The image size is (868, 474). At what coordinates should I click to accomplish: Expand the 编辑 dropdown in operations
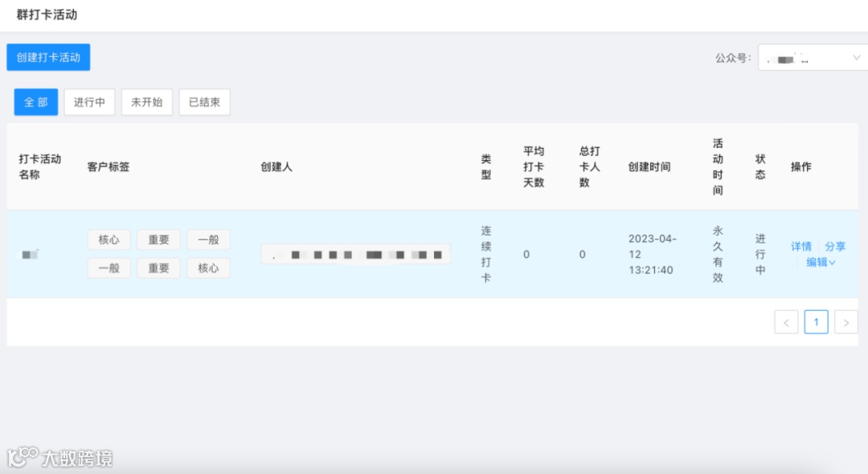pos(821,262)
